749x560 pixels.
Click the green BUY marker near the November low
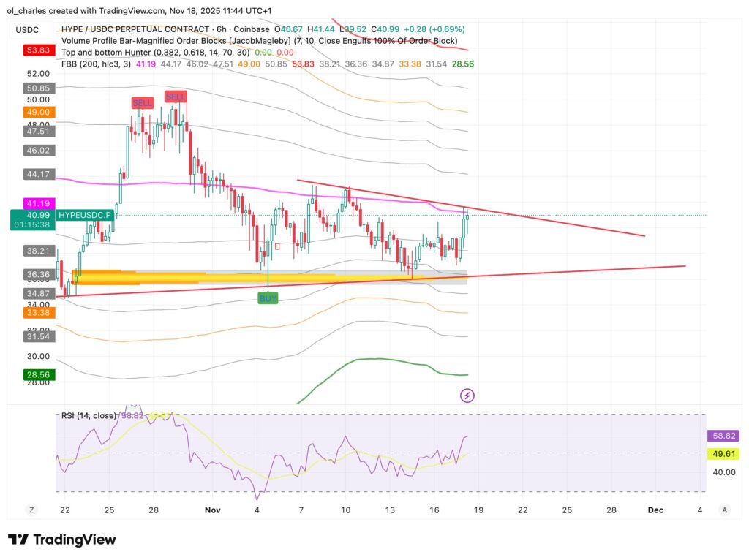pos(268,298)
